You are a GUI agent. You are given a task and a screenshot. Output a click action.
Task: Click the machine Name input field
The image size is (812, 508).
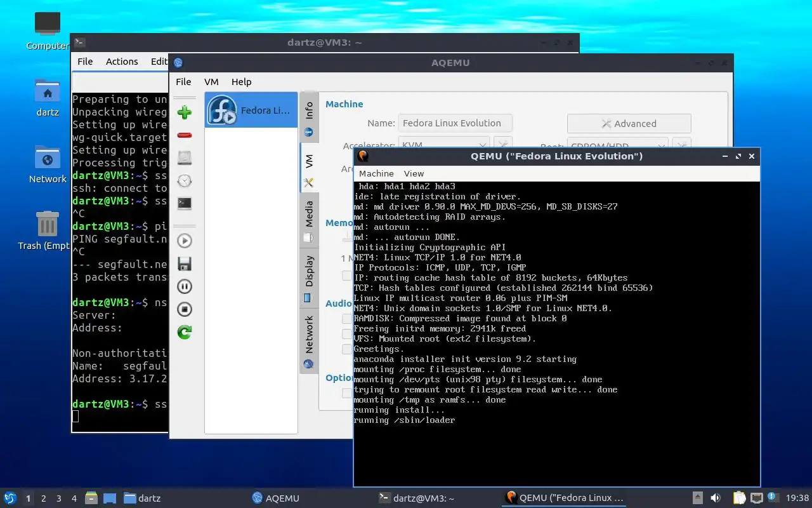455,123
